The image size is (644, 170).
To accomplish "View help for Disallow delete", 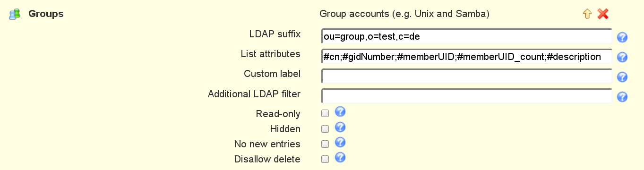I will click(x=340, y=157).
